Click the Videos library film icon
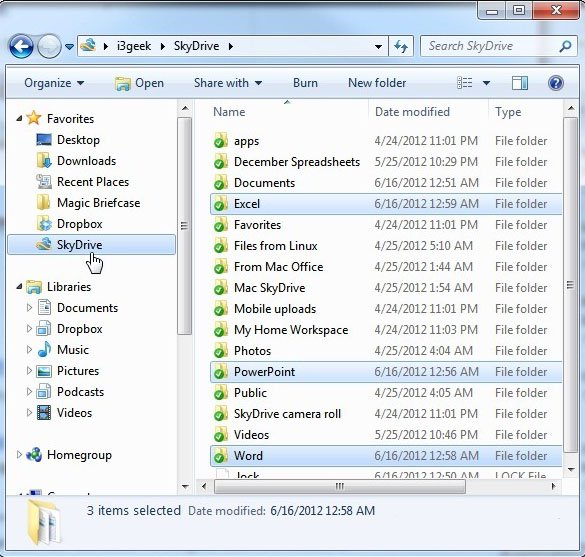585x557 pixels. point(44,413)
